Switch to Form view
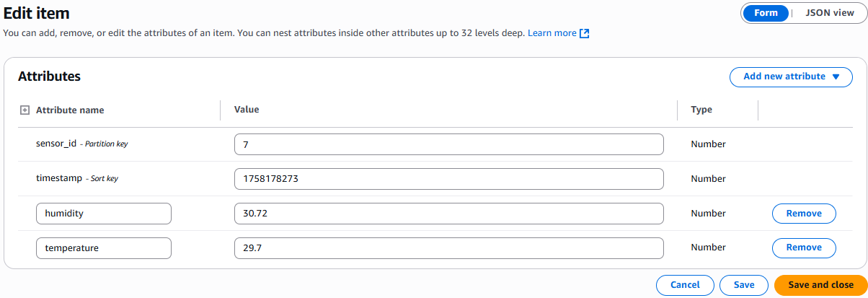Screen dimensions: 868x298 766,13
